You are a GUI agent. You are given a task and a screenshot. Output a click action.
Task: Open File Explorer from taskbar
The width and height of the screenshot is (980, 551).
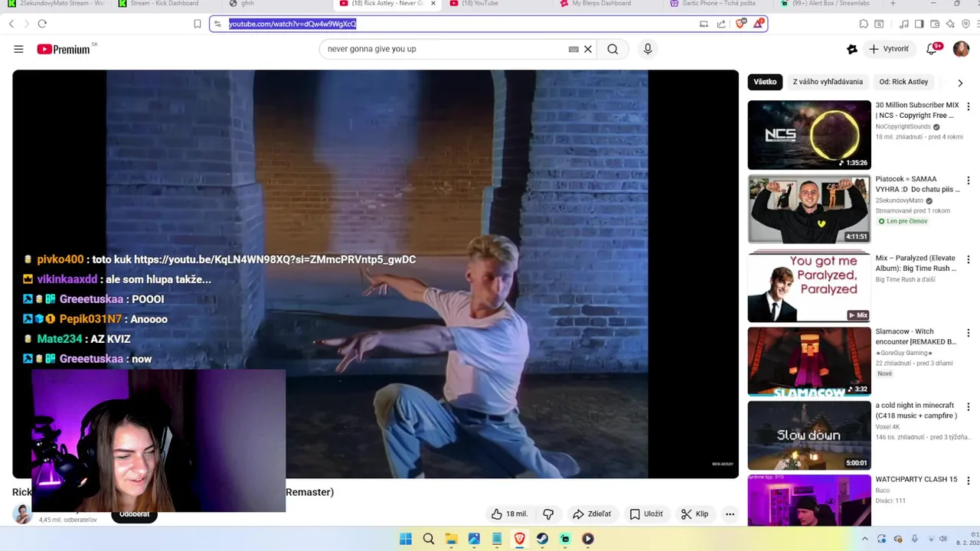pos(451,539)
